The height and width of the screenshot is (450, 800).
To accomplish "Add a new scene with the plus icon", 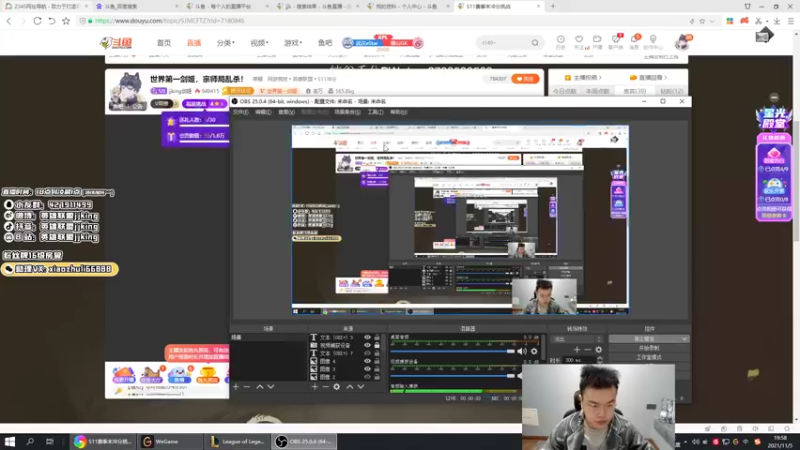I will pyautogui.click(x=236, y=387).
